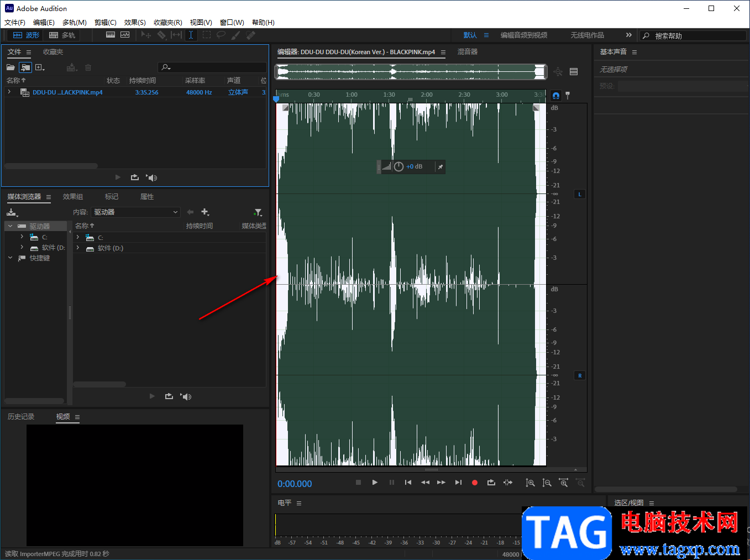This screenshot has height=560, width=750.
Task: Toggle Loop Playback in editor transport
Action: pos(491,483)
